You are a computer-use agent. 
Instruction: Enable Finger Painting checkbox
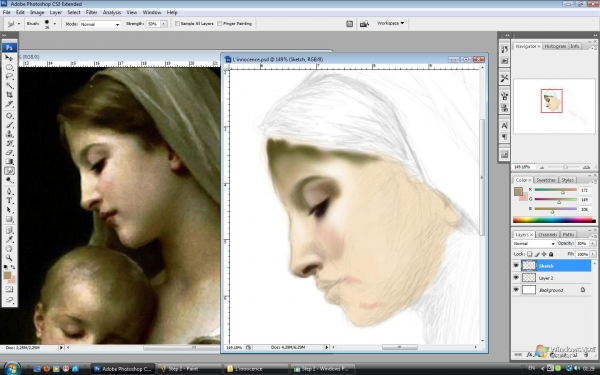pos(220,24)
